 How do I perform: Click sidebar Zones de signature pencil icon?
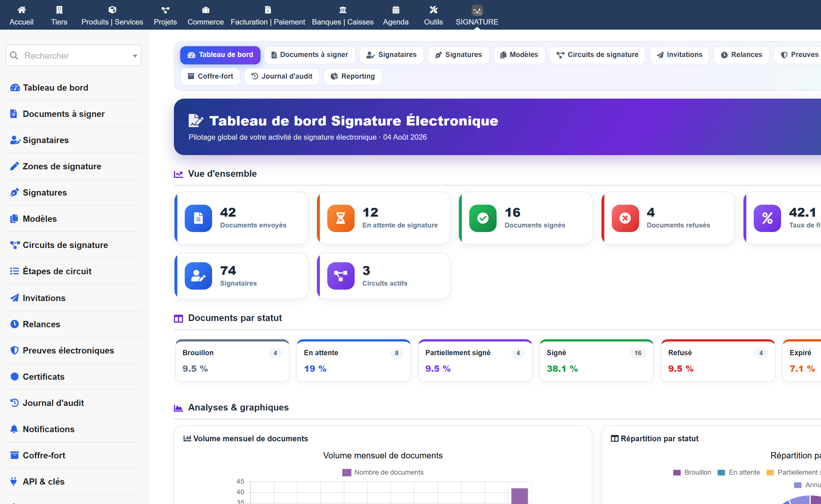tap(14, 166)
